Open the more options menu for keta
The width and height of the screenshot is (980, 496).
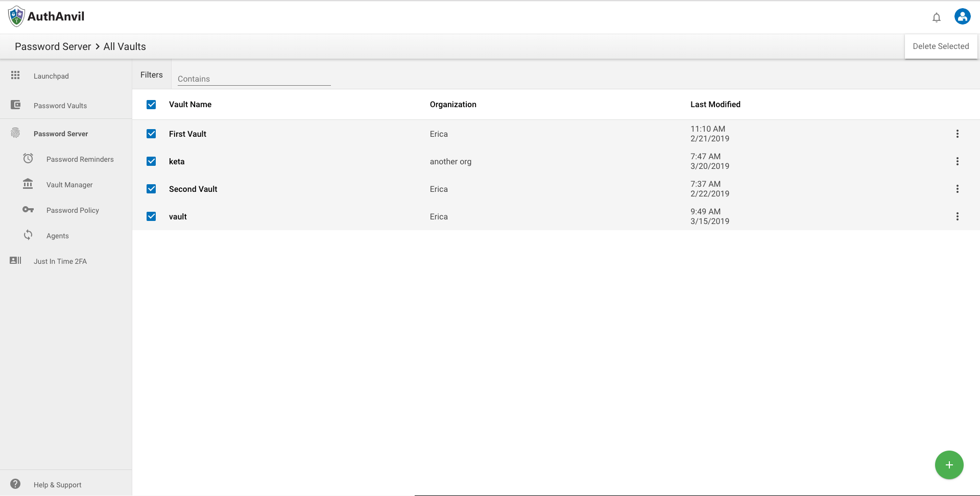tap(957, 161)
